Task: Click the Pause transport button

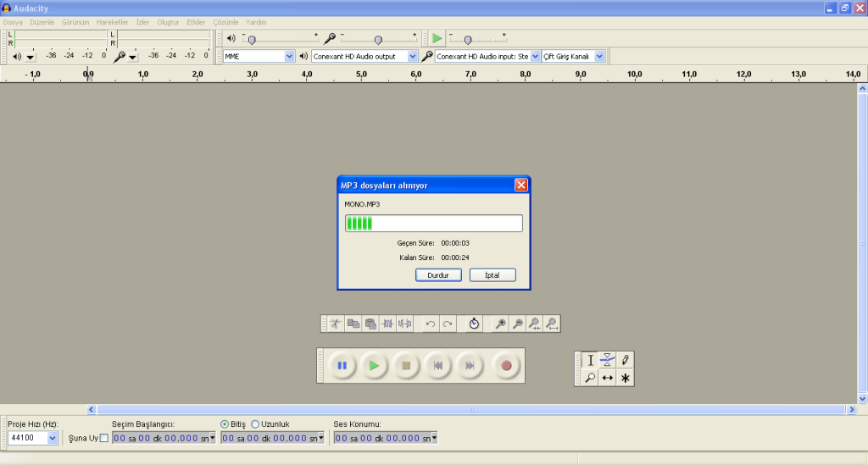Action: tap(342, 365)
